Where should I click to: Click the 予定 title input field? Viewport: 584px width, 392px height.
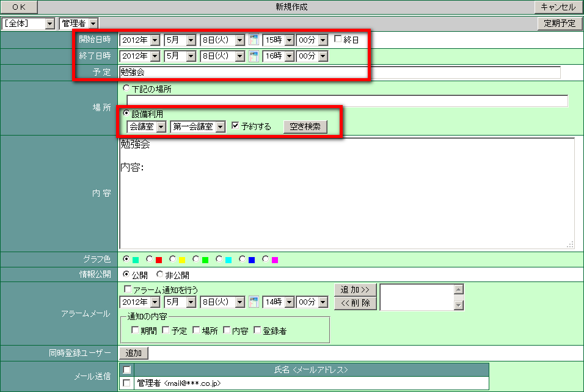[340, 72]
